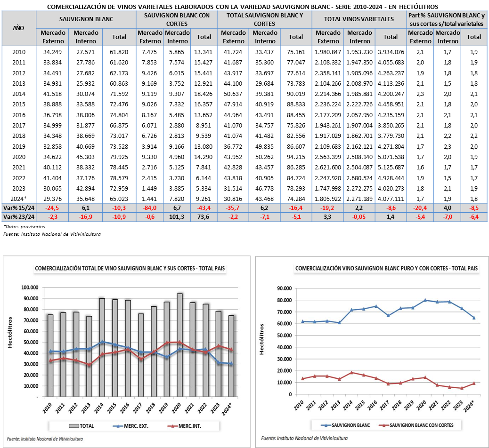The width and height of the screenshot is (489, 448).
Task: Click the bar chart title about TOTAL DE VINO
Action: (130, 269)
